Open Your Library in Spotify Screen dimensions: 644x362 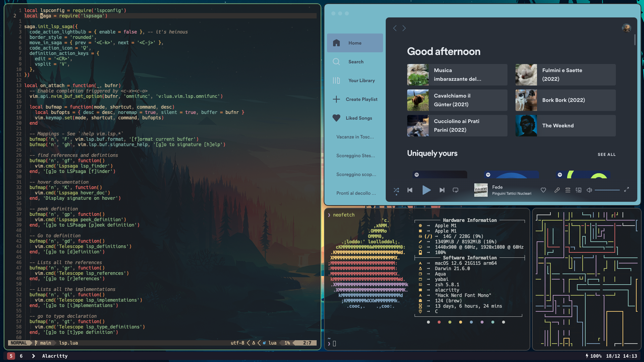pos(355,80)
